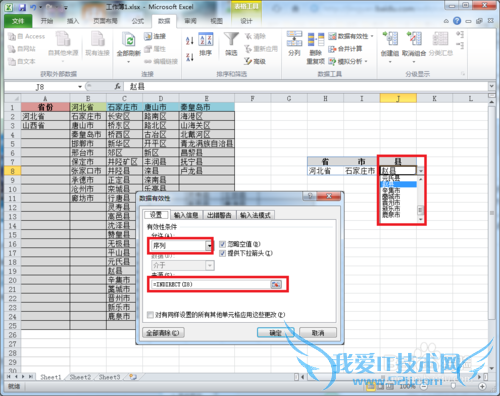Click the 自文本 text import icon
500x396 pixels.
click(12, 61)
